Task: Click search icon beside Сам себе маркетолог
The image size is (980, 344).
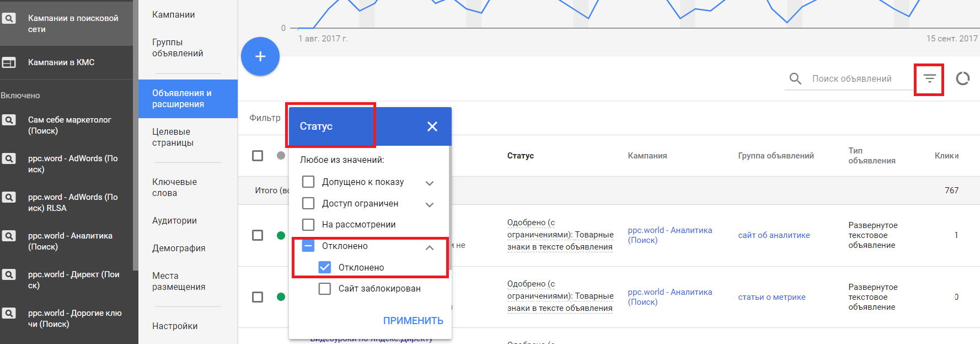Action: pos(9,120)
